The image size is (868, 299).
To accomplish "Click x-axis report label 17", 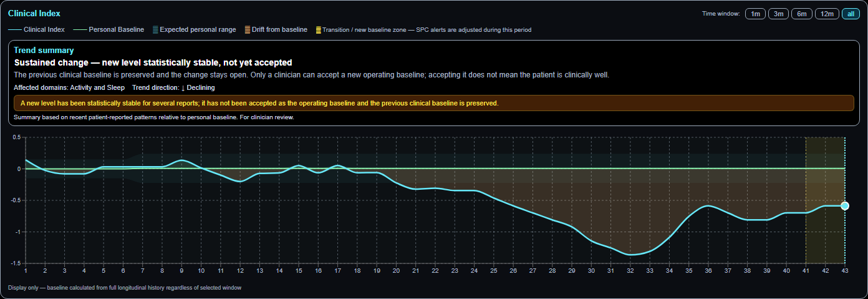I will tap(337, 270).
